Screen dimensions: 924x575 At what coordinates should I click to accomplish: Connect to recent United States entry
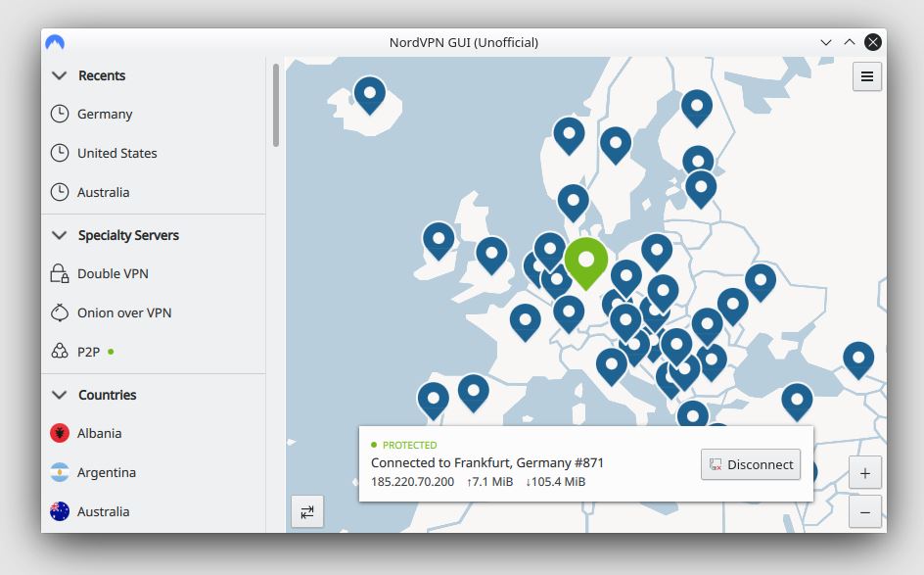[154, 153]
